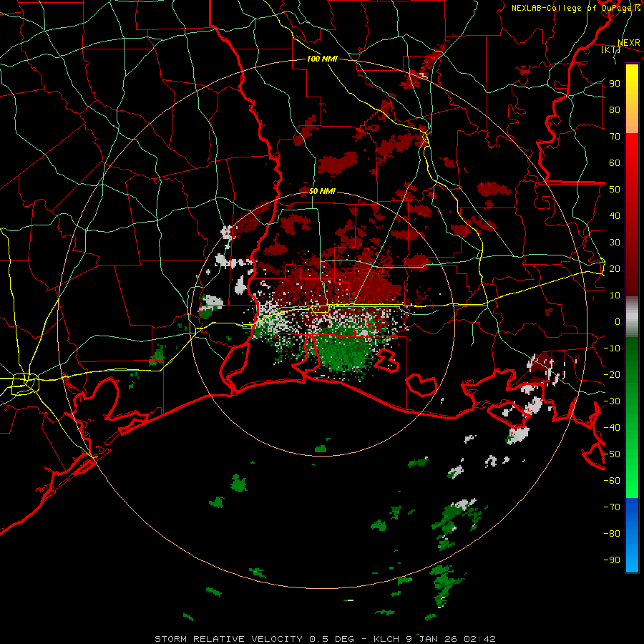Click the 90 value on velocity scale
The height and width of the screenshot is (644, 644).
pos(615,84)
